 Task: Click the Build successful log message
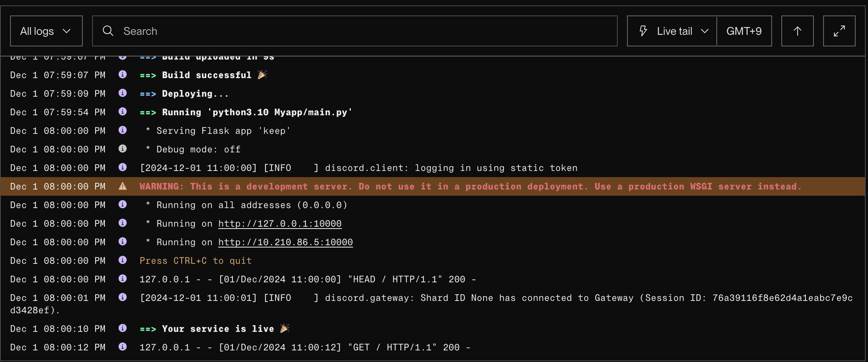click(204, 75)
